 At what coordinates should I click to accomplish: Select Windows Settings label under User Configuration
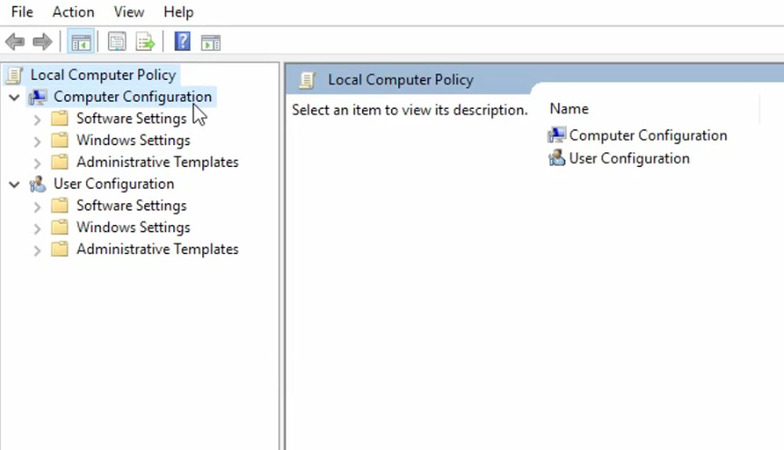coord(133,228)
